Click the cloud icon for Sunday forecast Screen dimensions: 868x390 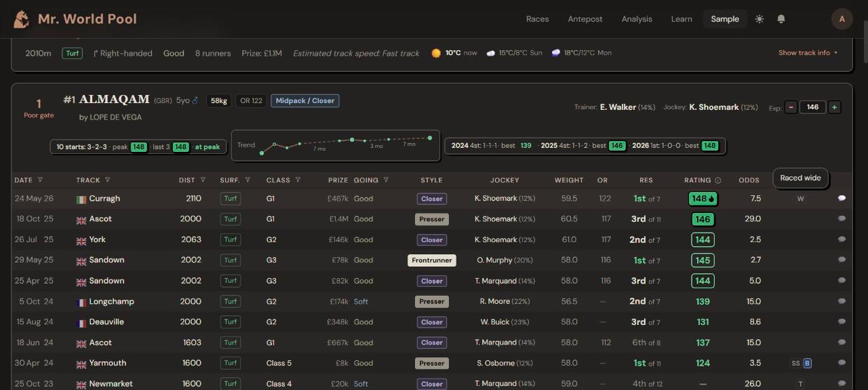[491, 53]
